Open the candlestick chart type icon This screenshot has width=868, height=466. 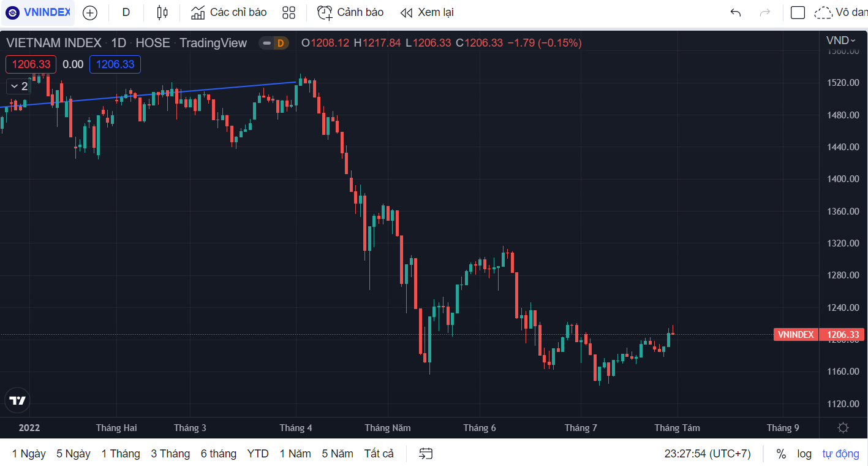point(162,12)
